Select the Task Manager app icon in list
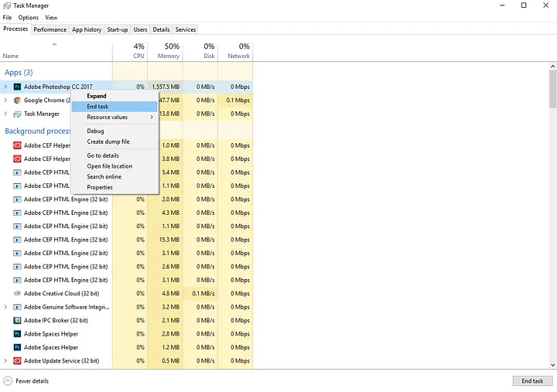557x392 pixels. [x=17, y=114]
